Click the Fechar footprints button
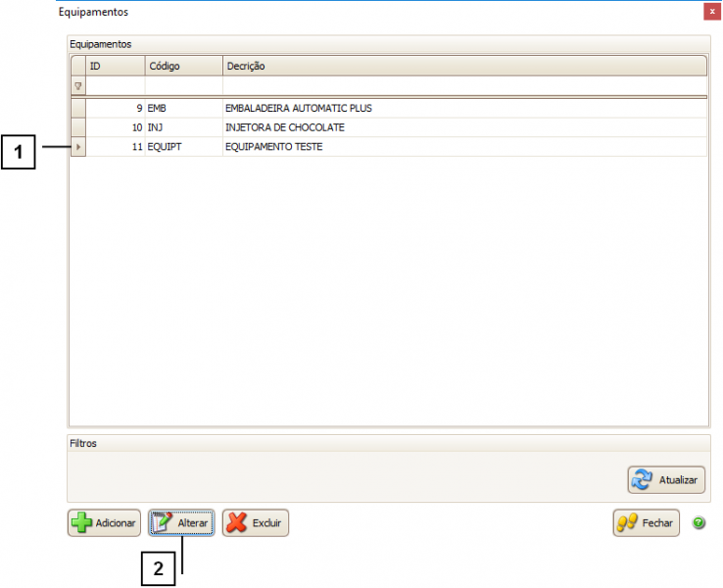 pos(646,523)
